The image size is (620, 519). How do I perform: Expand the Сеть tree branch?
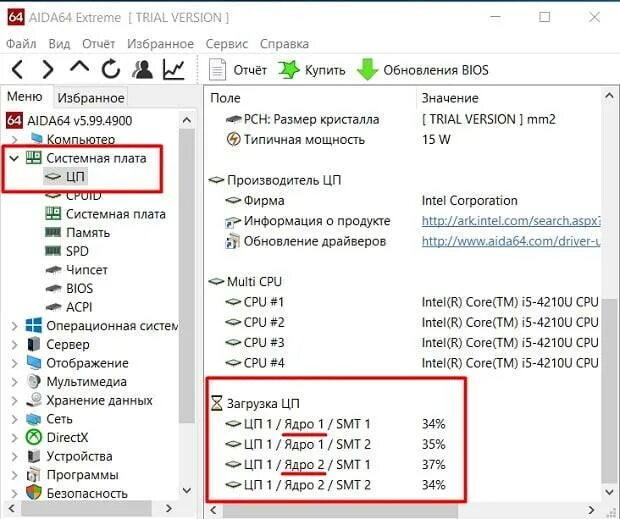(x=14, y=419)
